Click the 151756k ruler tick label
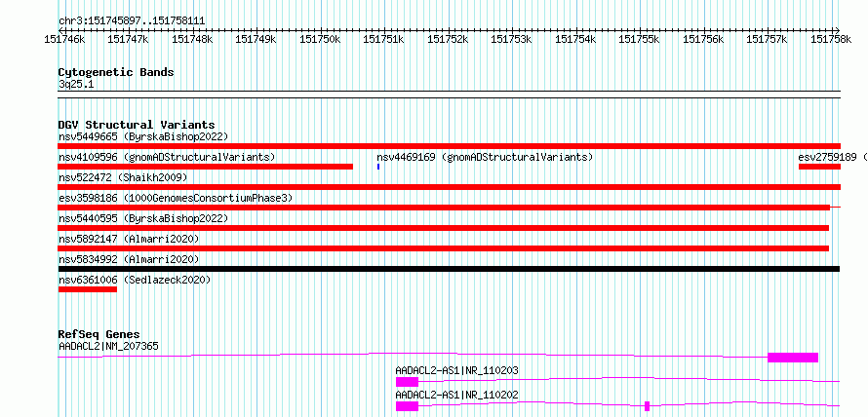The image size is (868, 417). tap(703, 39)
